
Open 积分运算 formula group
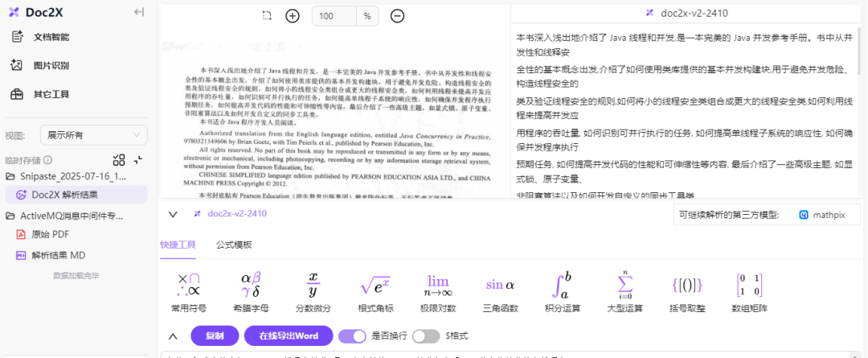[x=563, y=292]
